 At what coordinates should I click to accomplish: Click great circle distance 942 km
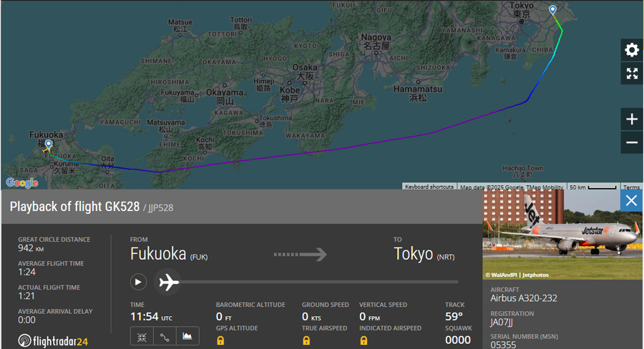pyautogui.click(x=31, y=248)
